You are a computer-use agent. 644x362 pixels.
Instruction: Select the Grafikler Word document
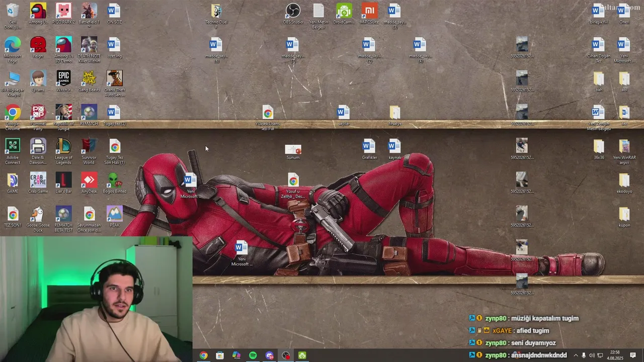click(x=369, y=149)
